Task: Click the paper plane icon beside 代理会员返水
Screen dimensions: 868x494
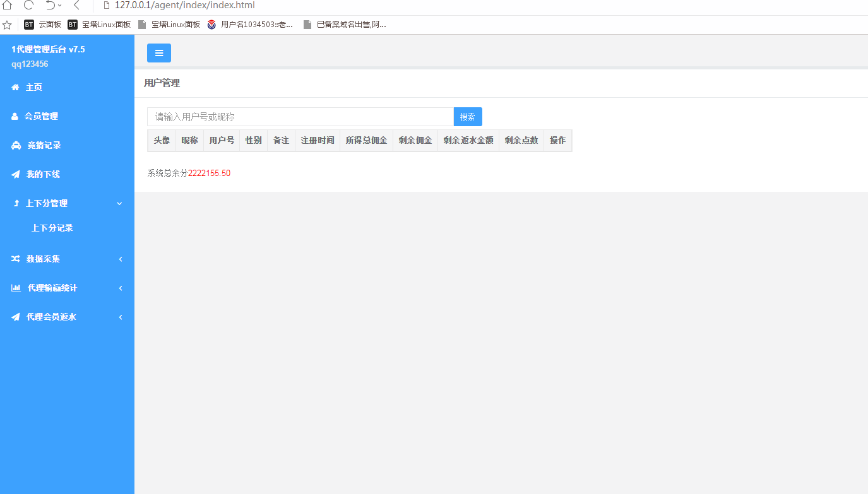Action: click(x=16, y=317)
